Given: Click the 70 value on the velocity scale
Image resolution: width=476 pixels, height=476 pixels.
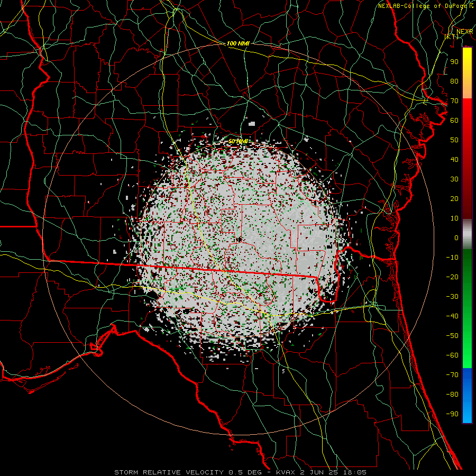Looking at the screenshot, I should (x=454, y=101).
